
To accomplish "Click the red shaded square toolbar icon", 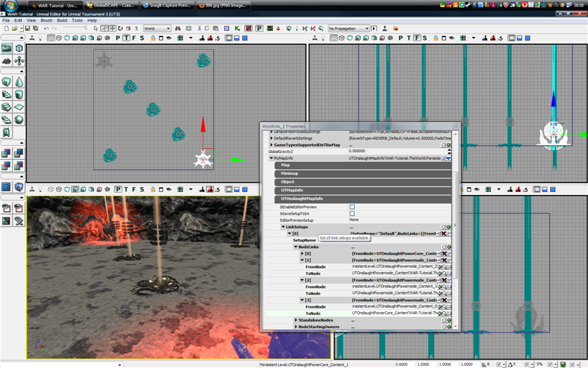I will coord(248,29).
